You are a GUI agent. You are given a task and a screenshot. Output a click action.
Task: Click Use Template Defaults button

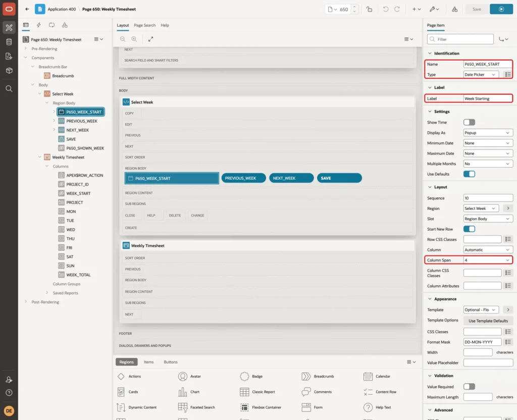488,321
